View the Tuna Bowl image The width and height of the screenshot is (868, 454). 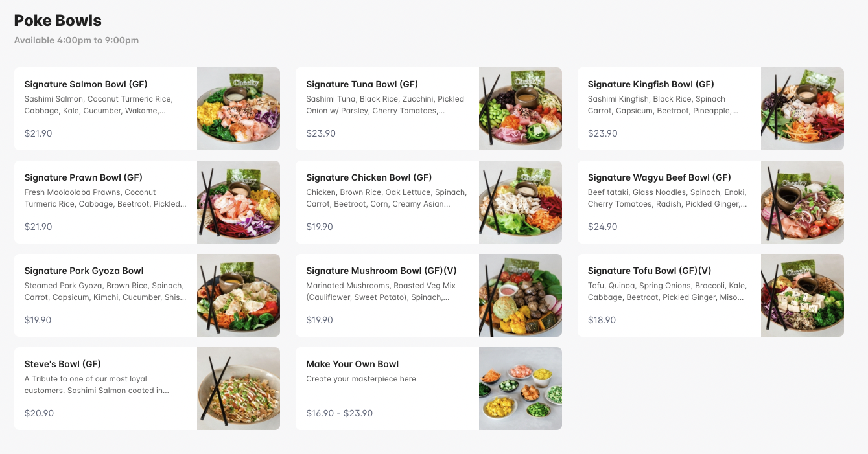point(520,108)
